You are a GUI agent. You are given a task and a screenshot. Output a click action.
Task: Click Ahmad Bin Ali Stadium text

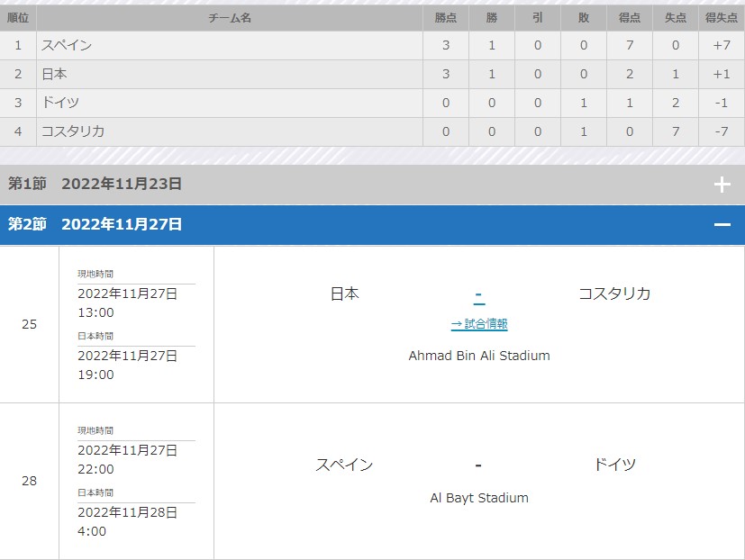[x=479, y=356]
